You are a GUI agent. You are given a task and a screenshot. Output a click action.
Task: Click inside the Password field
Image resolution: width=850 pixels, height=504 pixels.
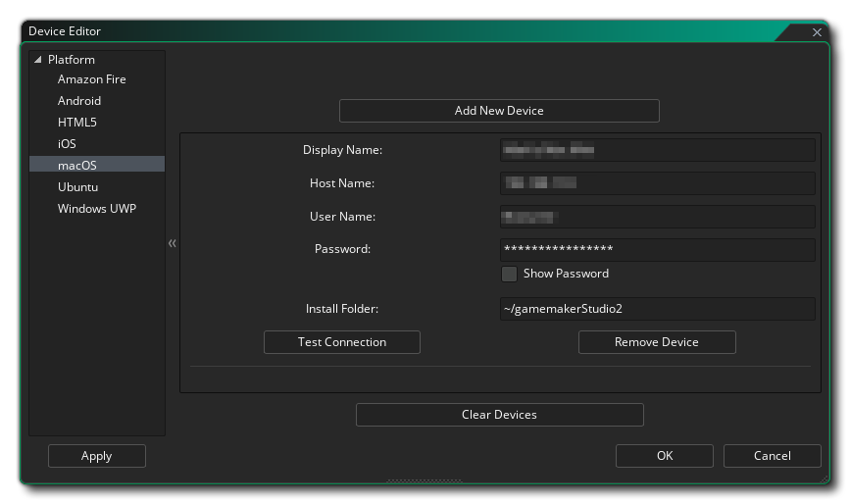click(657, 249)
